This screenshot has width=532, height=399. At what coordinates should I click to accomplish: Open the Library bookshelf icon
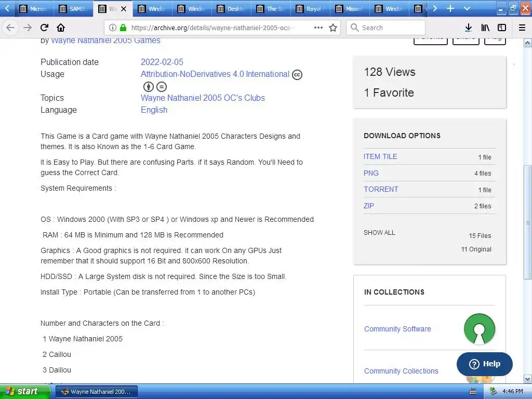[485, 28]
